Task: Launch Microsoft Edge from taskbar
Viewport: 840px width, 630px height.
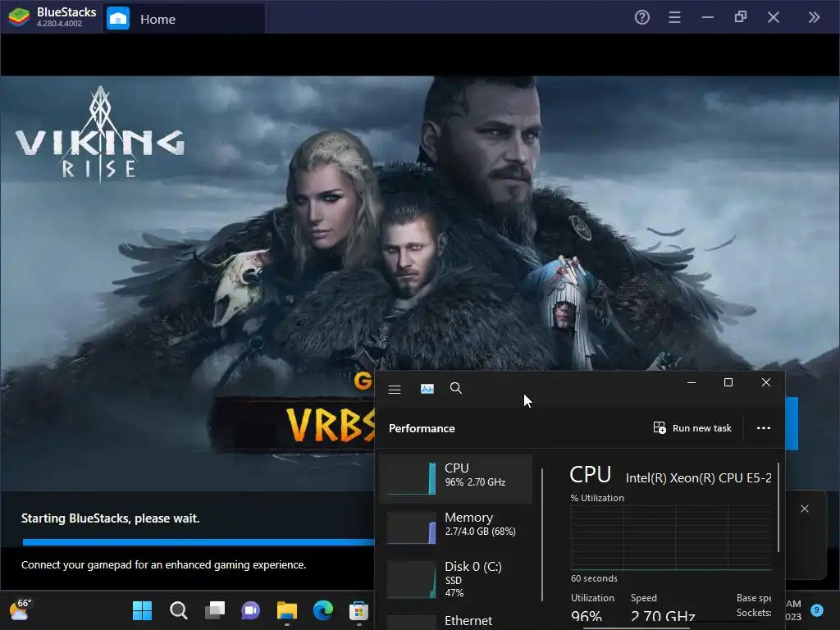Action: coord(323,610)
